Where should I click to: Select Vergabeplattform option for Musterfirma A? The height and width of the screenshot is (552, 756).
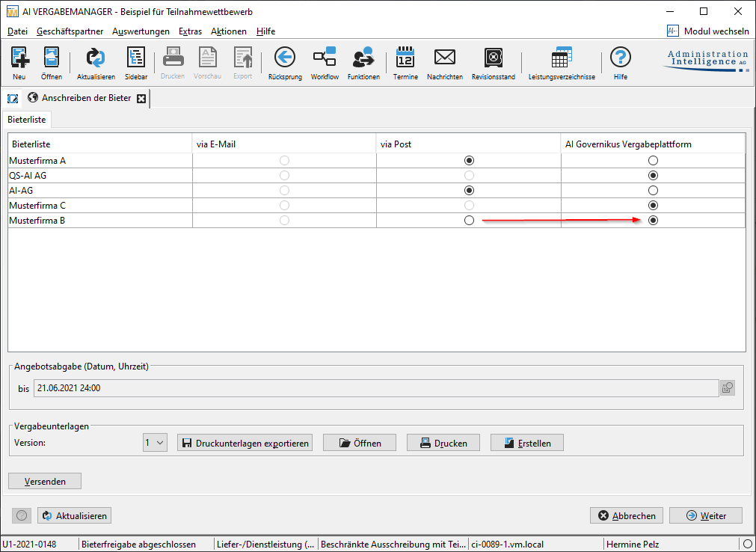point(653,160)
